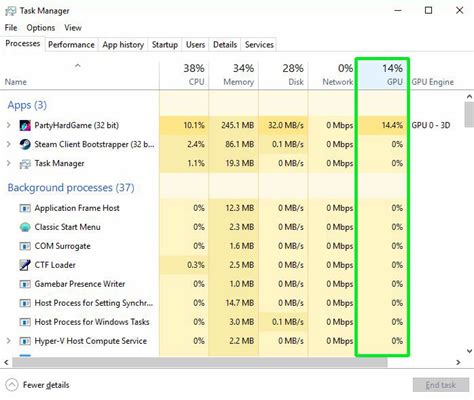This screenshot has height=400, width=474.
Task: Select the CTF Loader row name
Action: pyautogui.click(x=55, y=265)
